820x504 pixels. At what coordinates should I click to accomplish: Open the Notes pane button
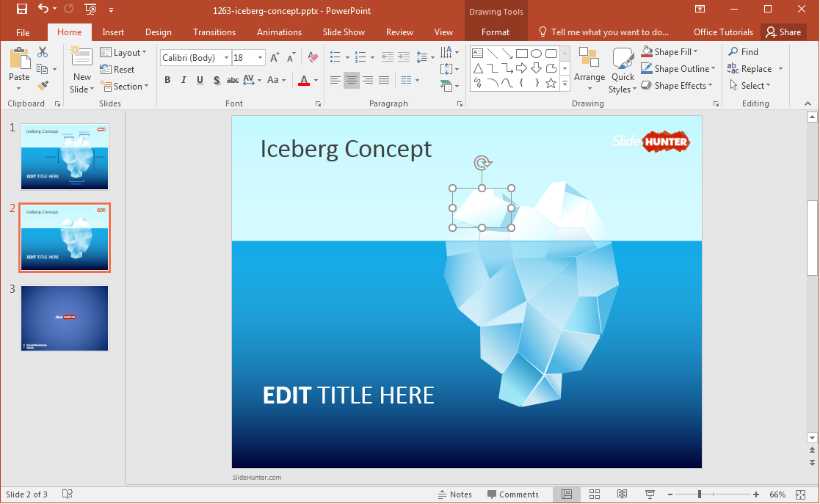[454, 494]
